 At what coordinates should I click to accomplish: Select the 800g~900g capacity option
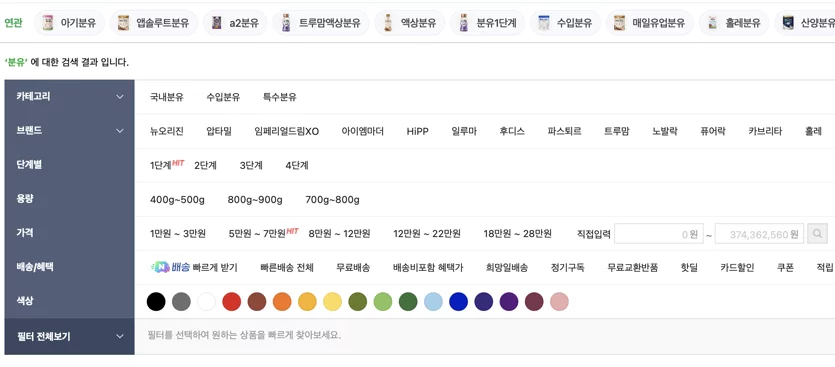pyautogui.click(x=255, y=200)
